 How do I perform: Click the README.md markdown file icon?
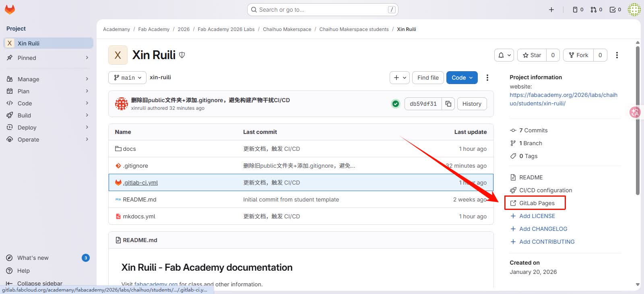point(118,199)
